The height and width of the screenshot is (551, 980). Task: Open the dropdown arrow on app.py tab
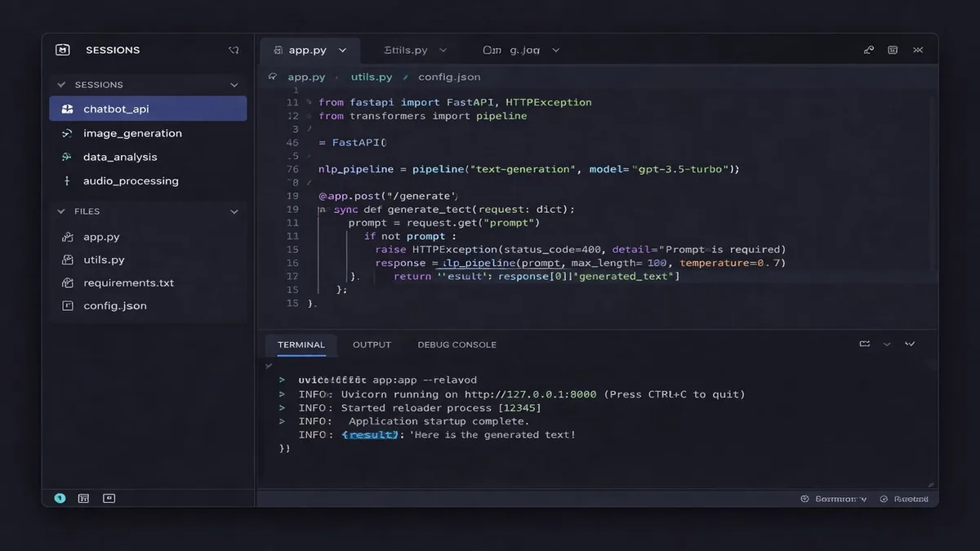342,51
